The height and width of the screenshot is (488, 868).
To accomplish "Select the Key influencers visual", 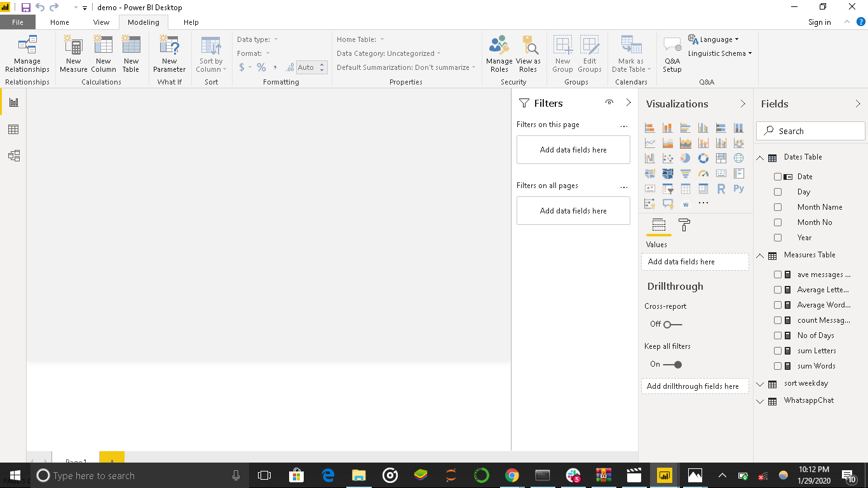I will 649,204.
